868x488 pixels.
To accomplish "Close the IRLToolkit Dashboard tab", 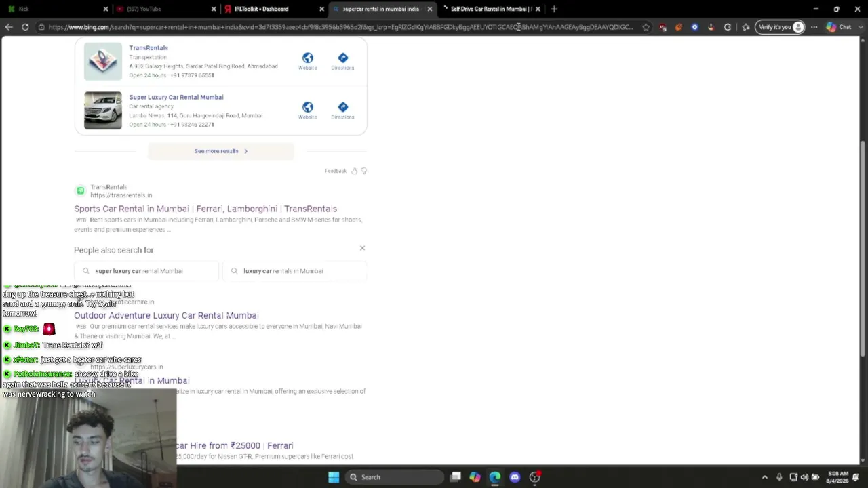I will (321, 9).
